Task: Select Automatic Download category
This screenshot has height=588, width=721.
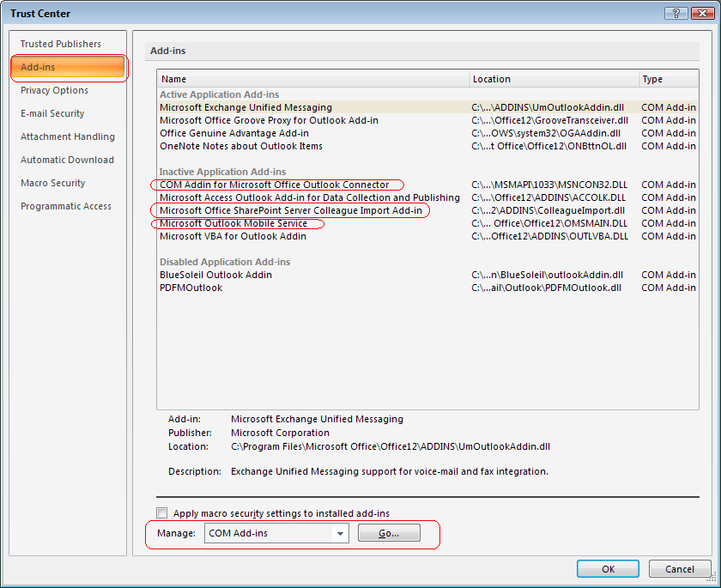Action: coord(67,160)
